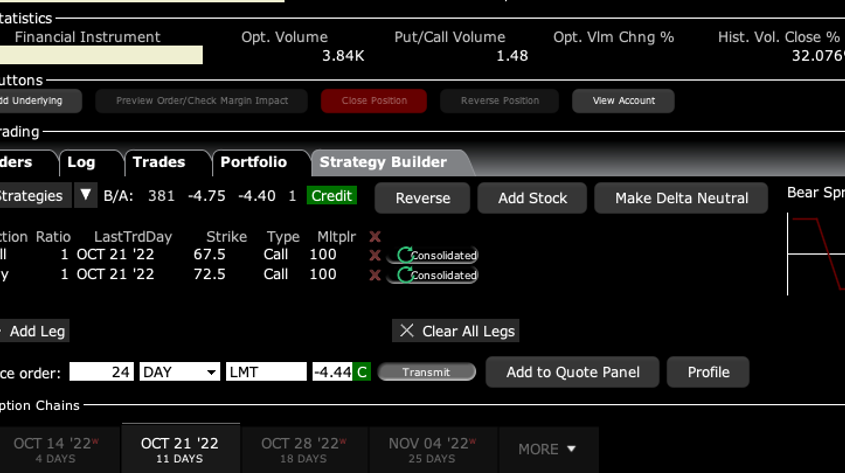Click the Bear Spread payoff chart

click(815, 255)
